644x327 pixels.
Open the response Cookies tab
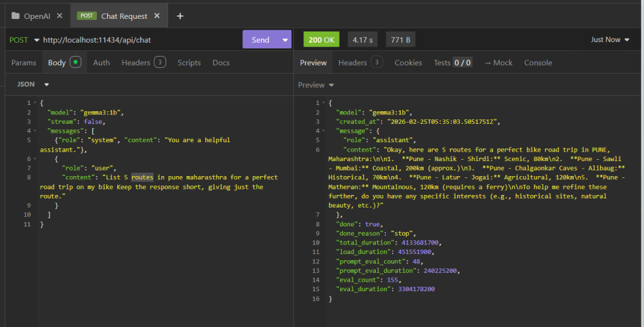(408, 62)
